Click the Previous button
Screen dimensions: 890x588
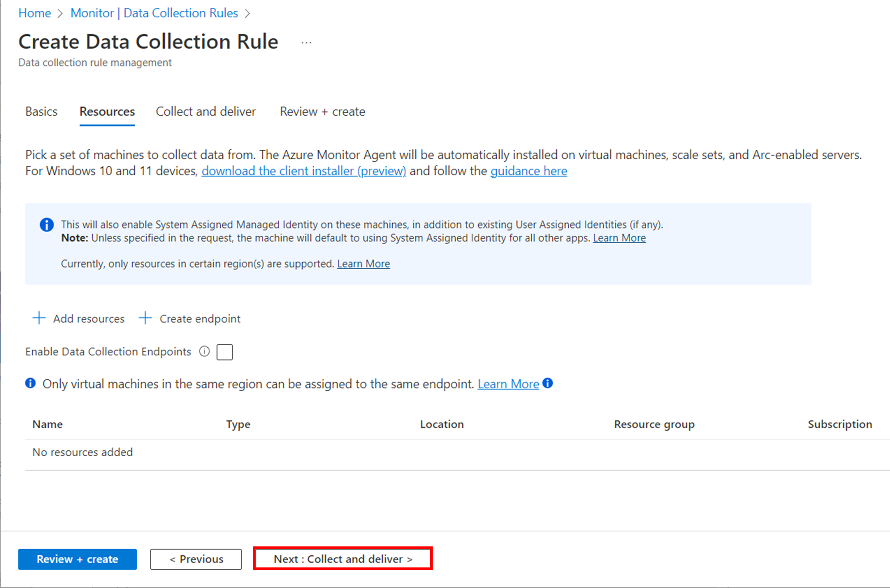196,558
